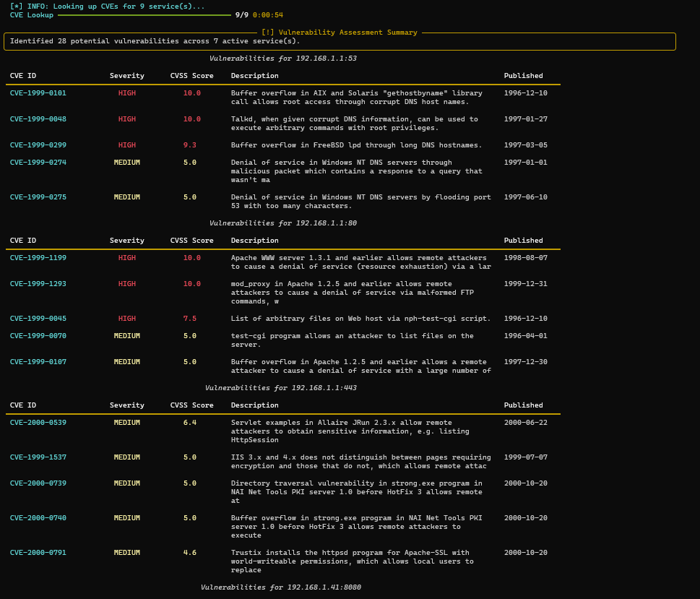The width and height of the screenshot is (700, 599).
Task: Click the 'Vulnerabilities for 192.168.1.1:443' heading
Action: pyautogui.click(x=281, y=388)
